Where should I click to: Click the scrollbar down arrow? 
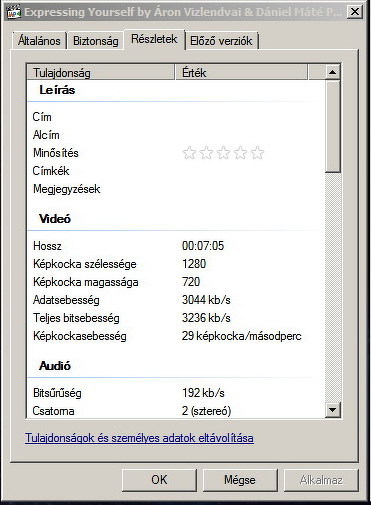pos(332,410)
